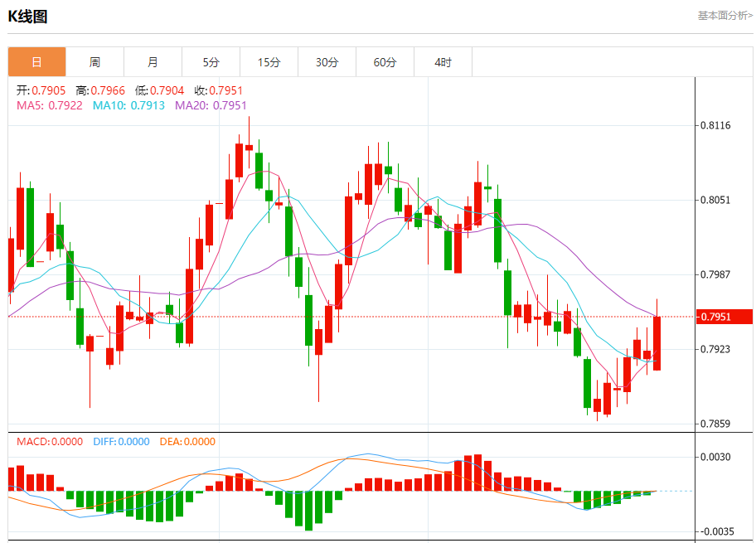Open the 5分 timeframe tab
Image resolution: width=756 pixels, height=543 pixels.
click(x=211, y=62)
